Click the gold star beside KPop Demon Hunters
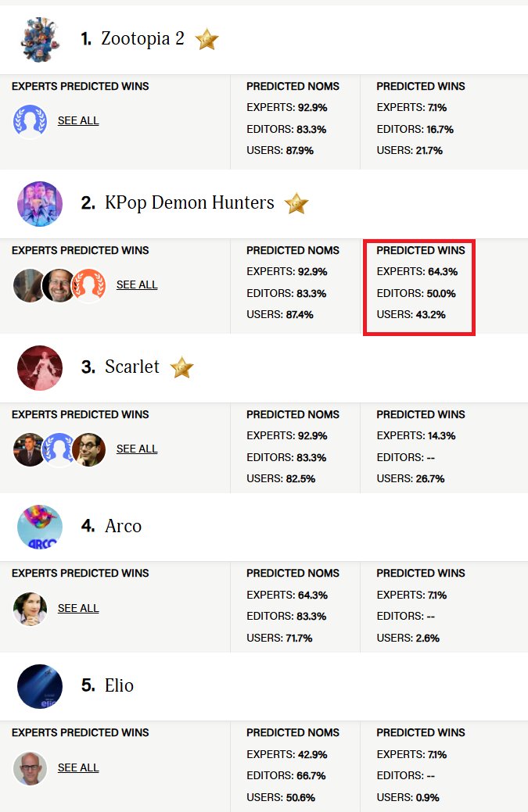Image resolution: width=528 pixels, height=812 pixels. point(296,203)
